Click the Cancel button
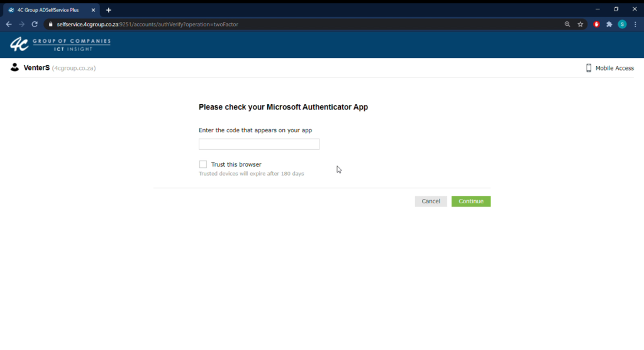644x350 pixels. (431, 201)
